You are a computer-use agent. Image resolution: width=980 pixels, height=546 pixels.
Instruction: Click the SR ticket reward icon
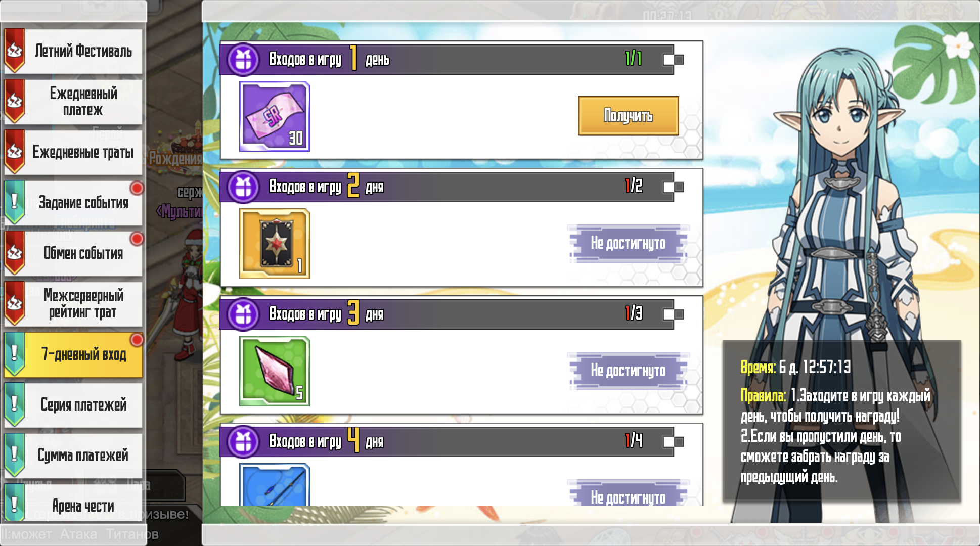pos(275,116)
